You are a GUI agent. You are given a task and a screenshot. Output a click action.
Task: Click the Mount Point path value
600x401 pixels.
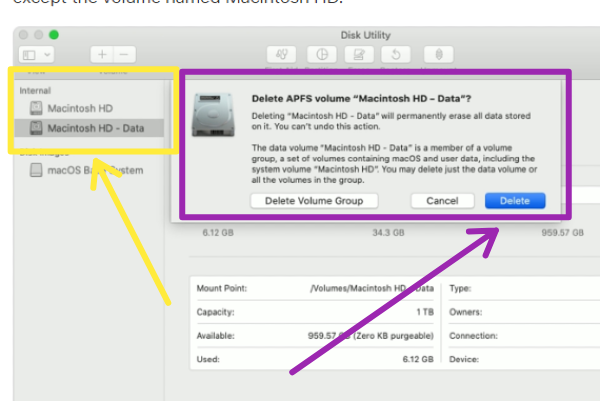pyautogui.click(x=372, y=288)
